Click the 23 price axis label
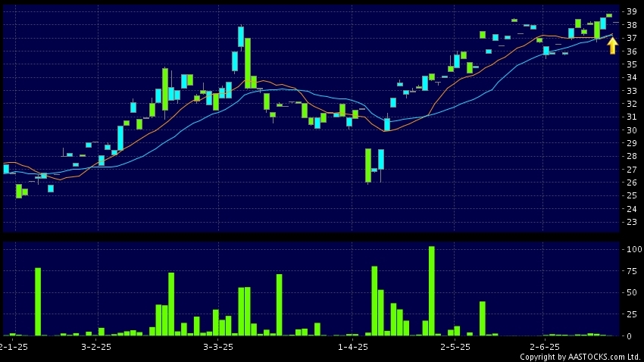 (x=631, y=222)
